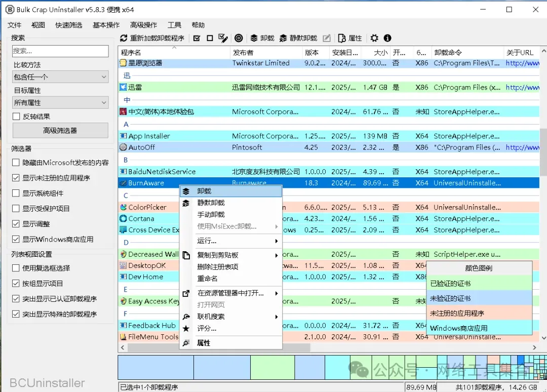Open the 工具 menu

(174, 25)
